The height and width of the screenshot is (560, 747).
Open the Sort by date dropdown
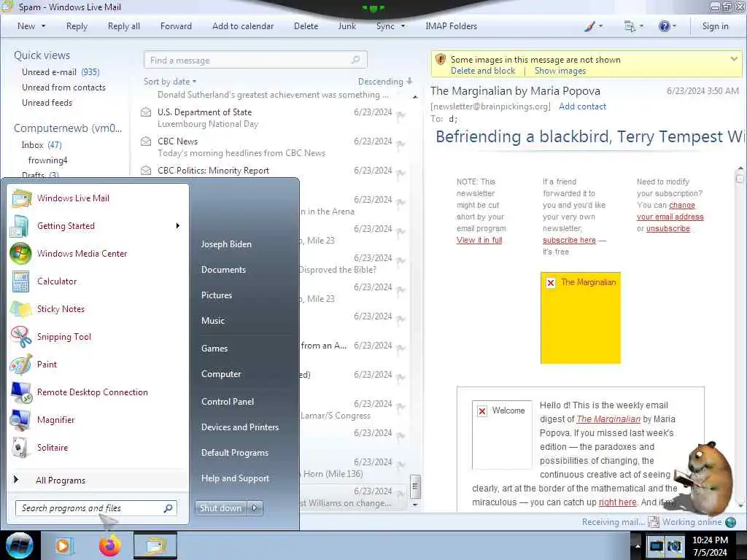click(170, 82)
